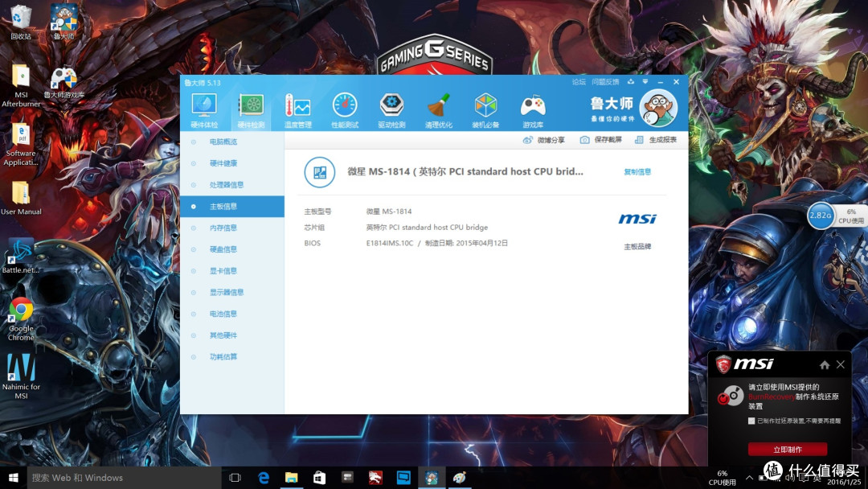Open the 清理优化 cleanup tab
This screenshot has height=489, width=868.
coord(439,111)
